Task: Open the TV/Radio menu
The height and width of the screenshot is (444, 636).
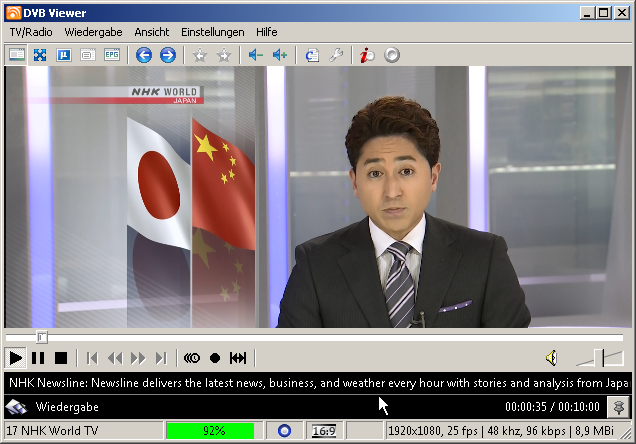Action: pos(31,32)
